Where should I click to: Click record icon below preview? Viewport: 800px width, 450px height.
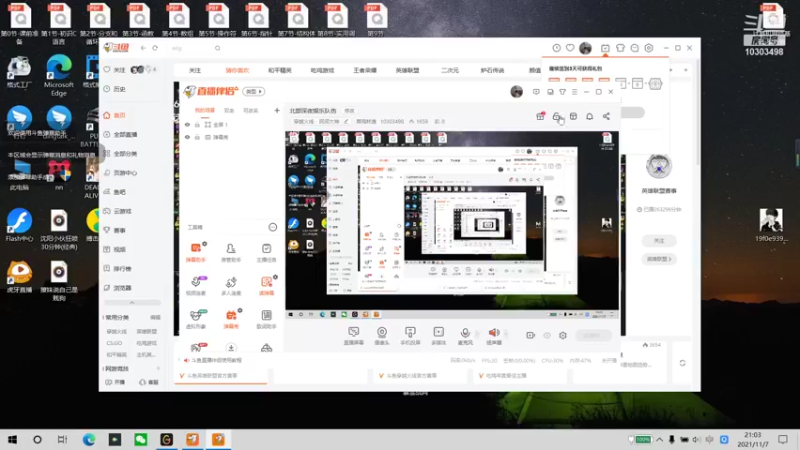click(531, 335)
